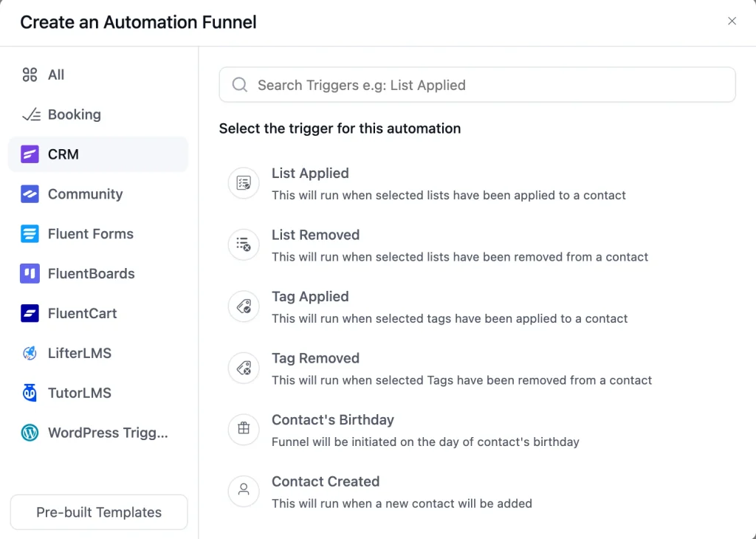This screenshot has width=756, height=539.
Task: Show LifterLMS triggers
Action: click(x=98, y=353)
